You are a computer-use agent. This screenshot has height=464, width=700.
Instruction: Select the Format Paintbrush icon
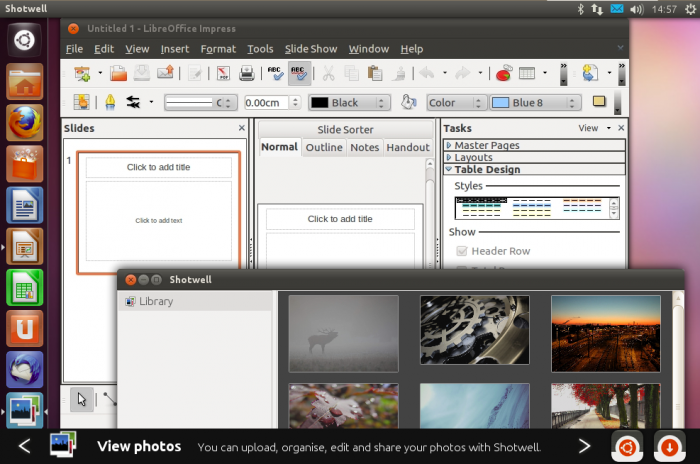[x=399, y=73]
